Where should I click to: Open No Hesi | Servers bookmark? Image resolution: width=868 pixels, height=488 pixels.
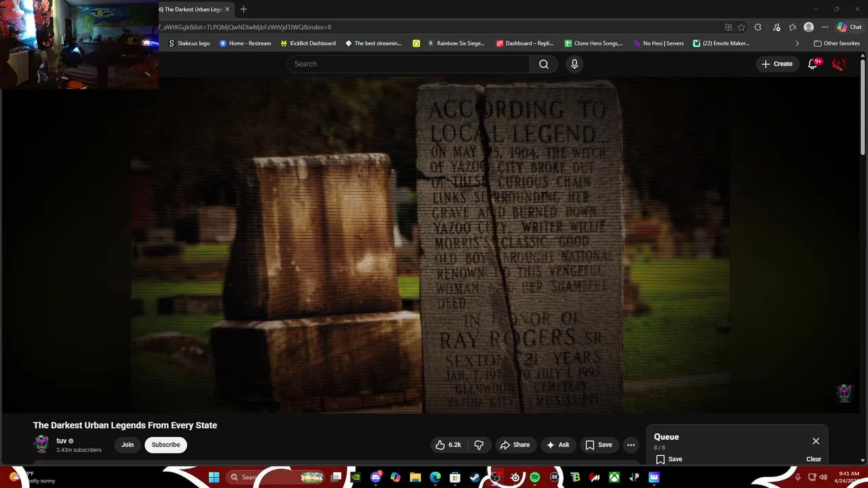coord(658,43)
